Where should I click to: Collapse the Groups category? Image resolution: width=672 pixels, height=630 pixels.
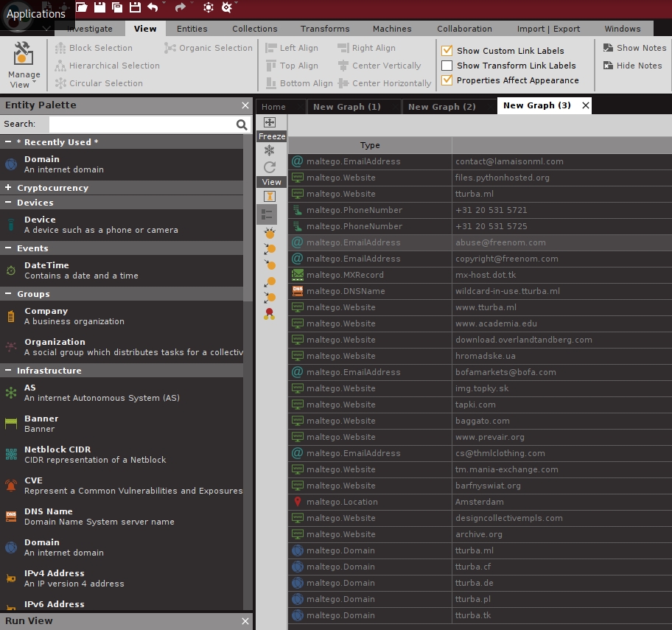8,293
